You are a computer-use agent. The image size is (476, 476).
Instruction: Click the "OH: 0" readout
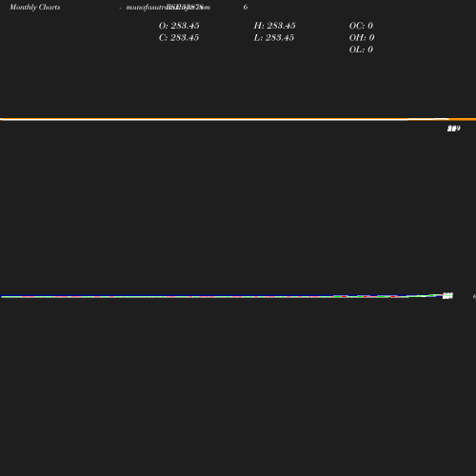click(x=362, y=38)
